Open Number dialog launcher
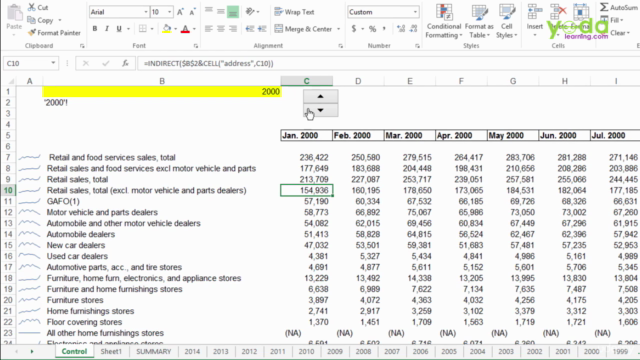 pyautogui.click(x=417, y=46)
